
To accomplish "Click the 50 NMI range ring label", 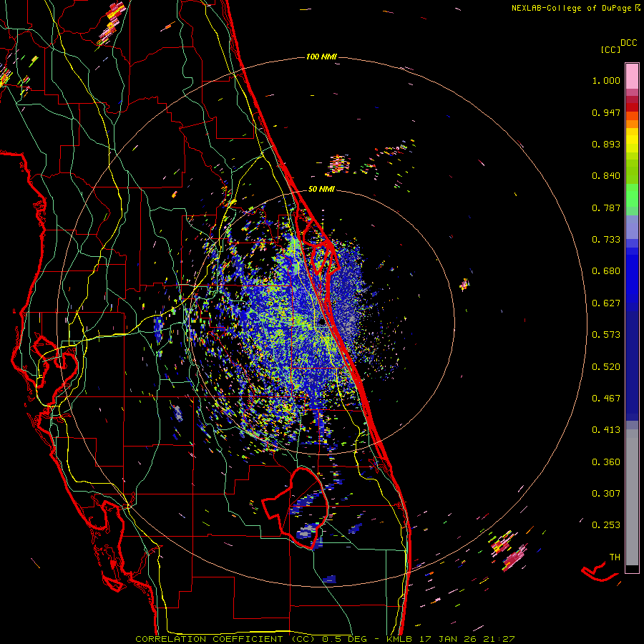I will [x=321, y=190].
